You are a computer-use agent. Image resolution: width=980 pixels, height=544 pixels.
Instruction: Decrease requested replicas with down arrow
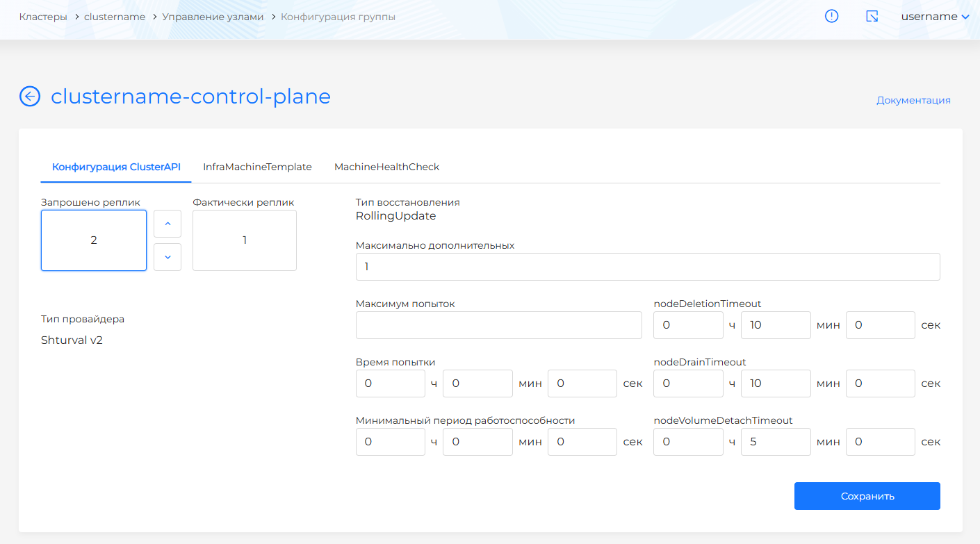(168, 257)
